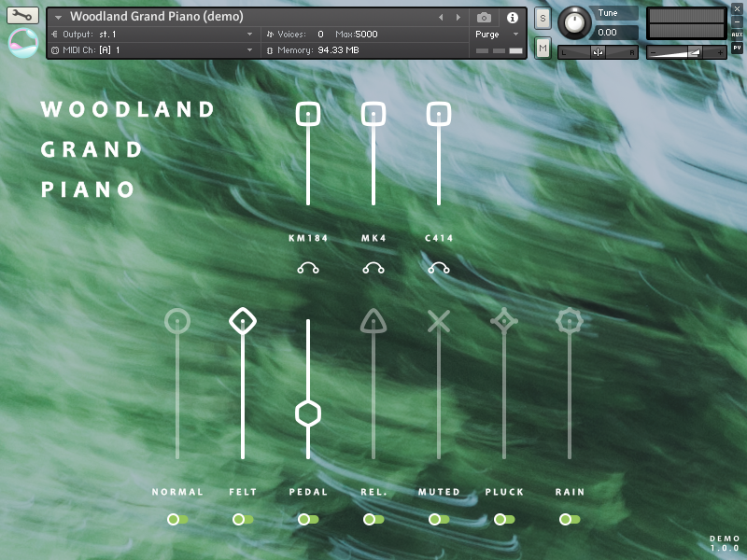Viewport: 747px width, 560px height.
Task: Toggle the Felt layer switch
Action: [x=243, y=519]
